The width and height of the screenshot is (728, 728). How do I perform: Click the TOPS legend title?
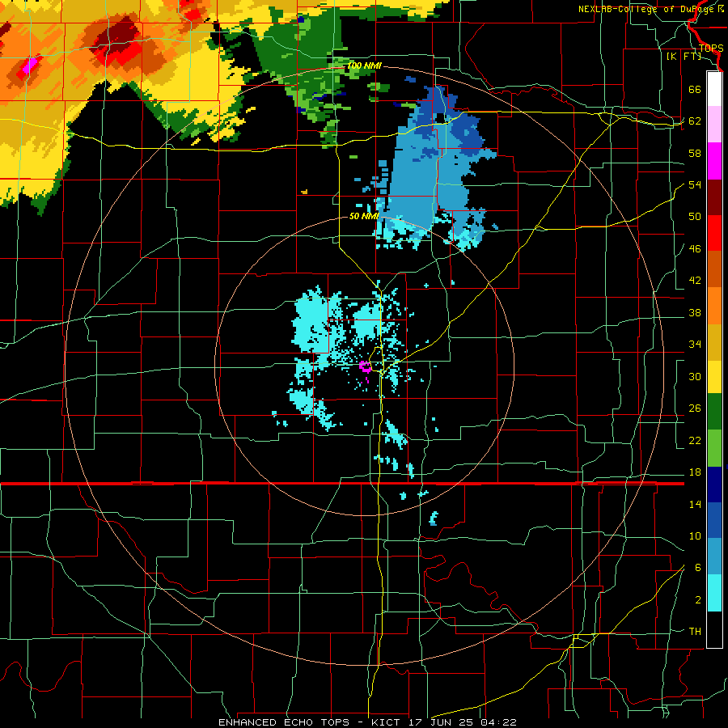pos(711,49)
